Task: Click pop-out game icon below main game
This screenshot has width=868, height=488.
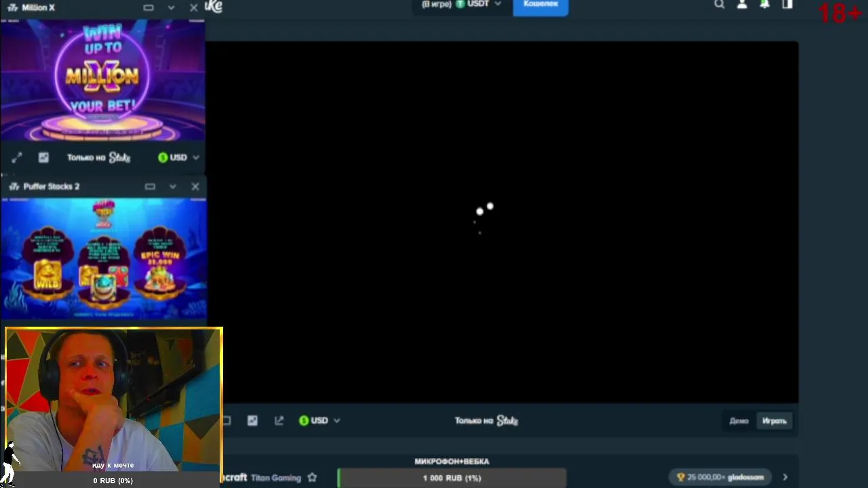Action: point(279,420)
